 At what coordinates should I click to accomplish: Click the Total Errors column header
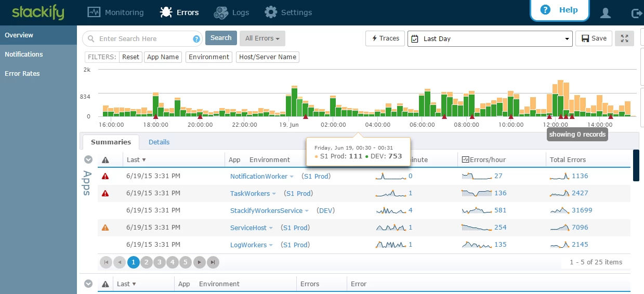pyautogui.click(x=568, y=159)
